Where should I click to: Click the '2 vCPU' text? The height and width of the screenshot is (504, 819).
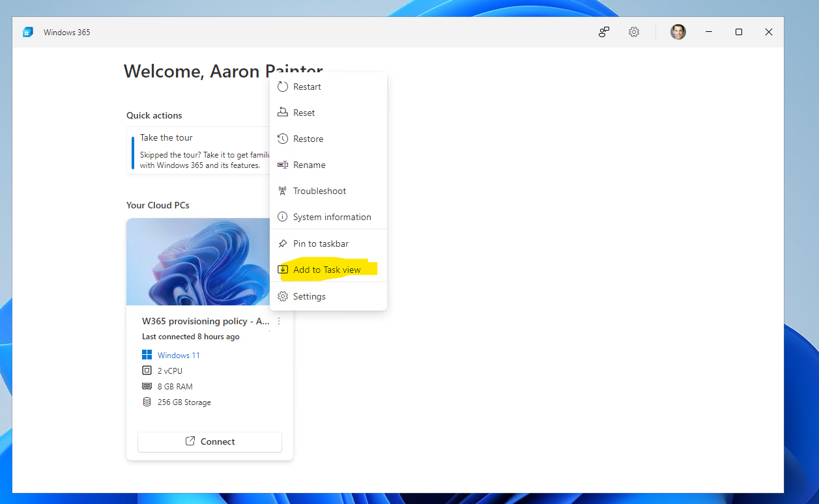pos(170,371)
